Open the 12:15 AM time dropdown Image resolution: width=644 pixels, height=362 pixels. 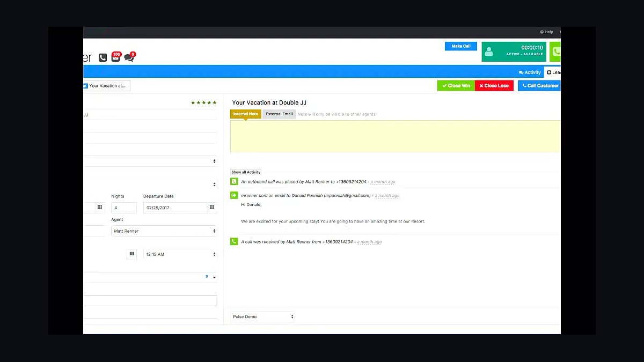(x=180, y=254)
